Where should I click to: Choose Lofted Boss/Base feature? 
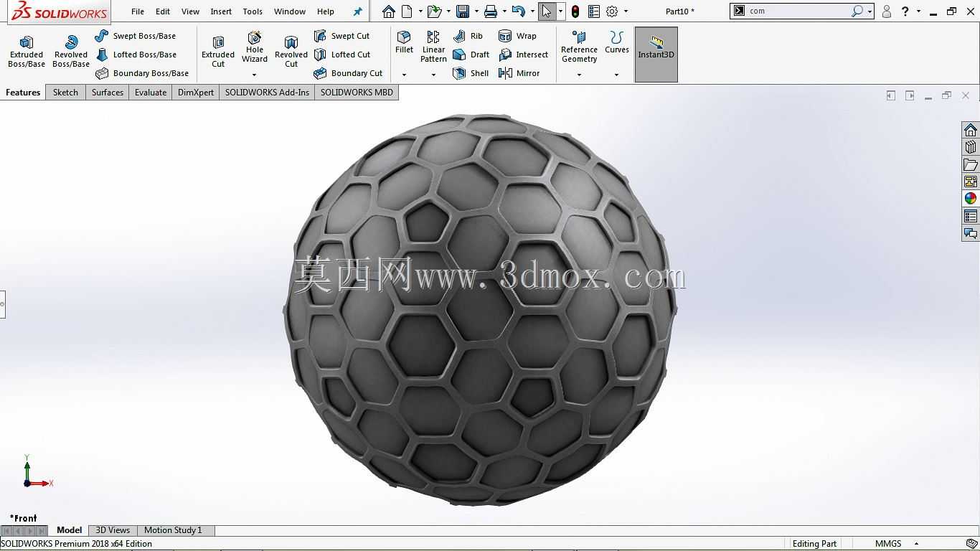pos(136,55)
